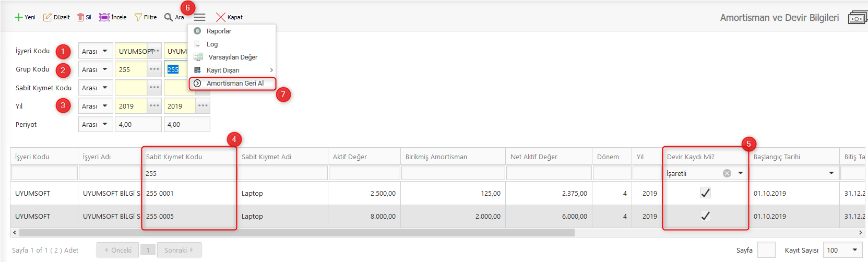The height and width of the screenshot is (262, 868).
Task: Open the Periyot Arası dropdown
Action: (96, 124)
